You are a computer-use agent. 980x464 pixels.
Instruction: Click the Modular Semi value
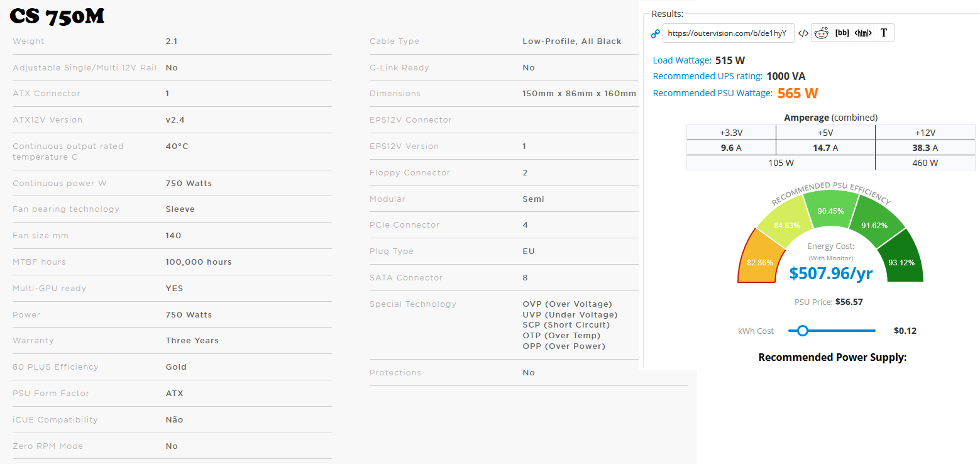click(x=534, y=199)
